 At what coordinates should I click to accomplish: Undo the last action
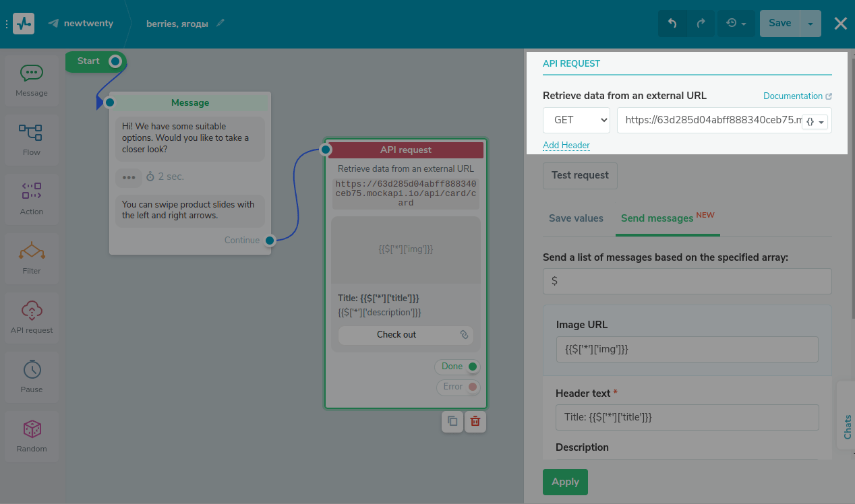[x=672, y=24]
